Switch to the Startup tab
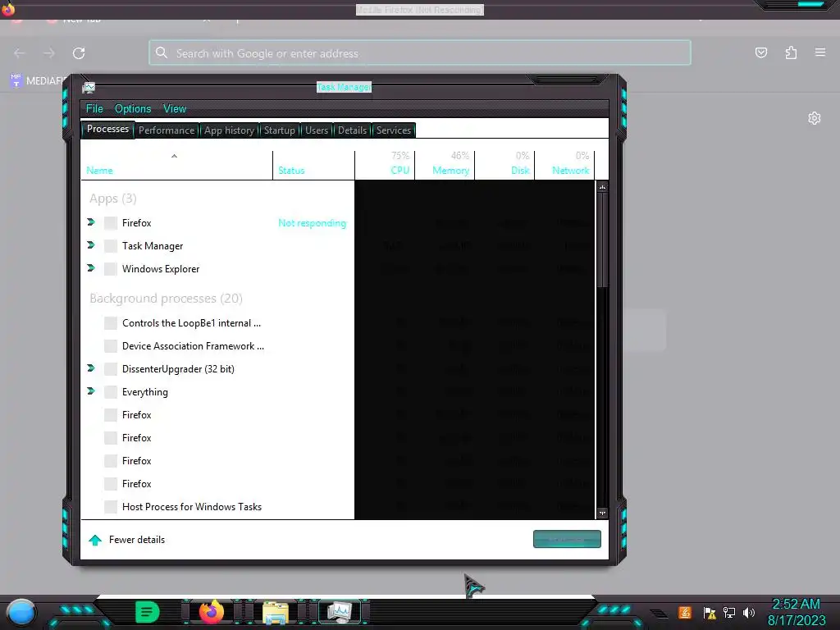840x630 pixels. click(279, 130)
